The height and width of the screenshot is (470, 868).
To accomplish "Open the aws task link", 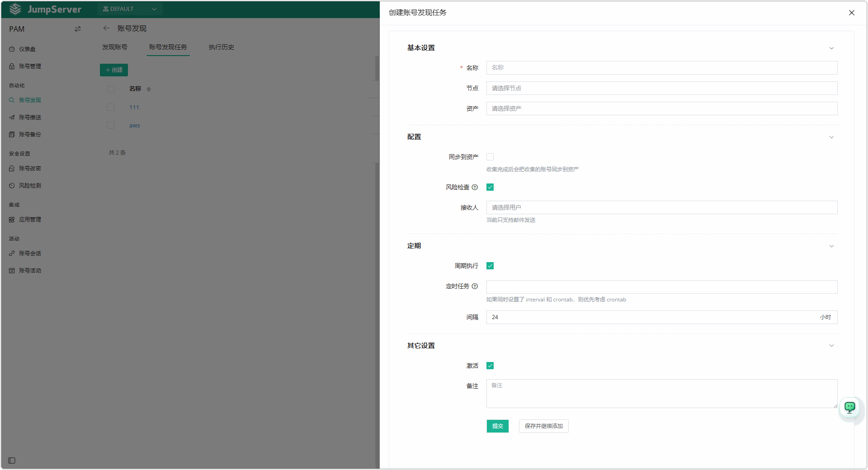I will (135, 126).
